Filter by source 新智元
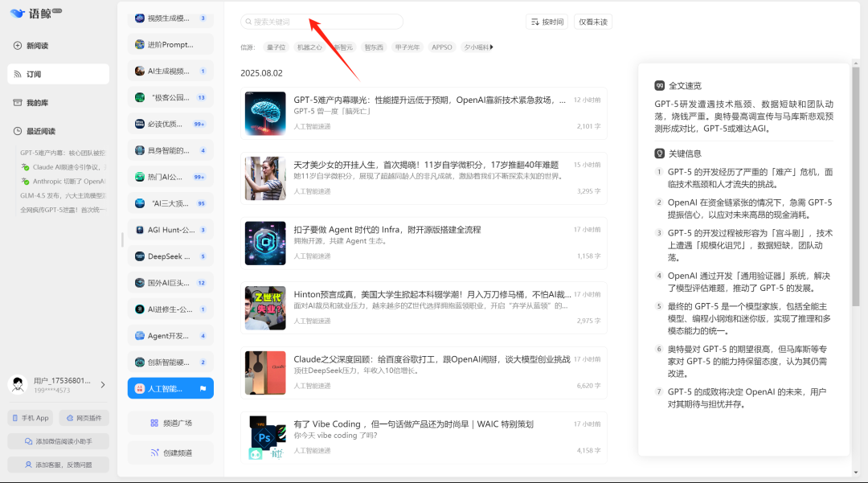The image size is (868, 483). (343, 47)
